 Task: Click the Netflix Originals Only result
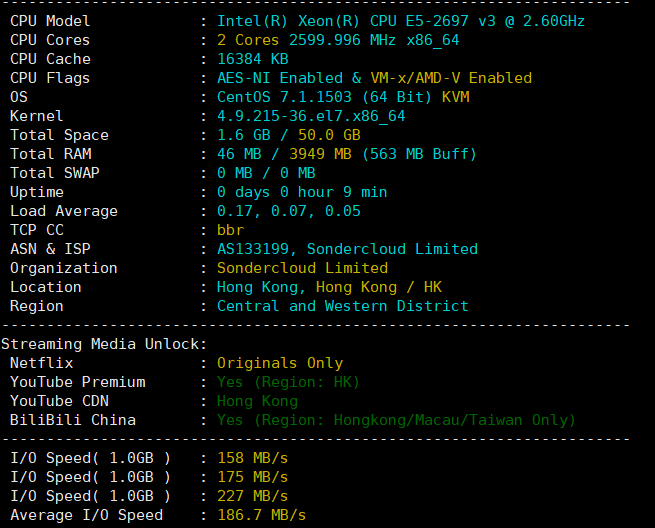pyautogui.click(x=280, y=363)
